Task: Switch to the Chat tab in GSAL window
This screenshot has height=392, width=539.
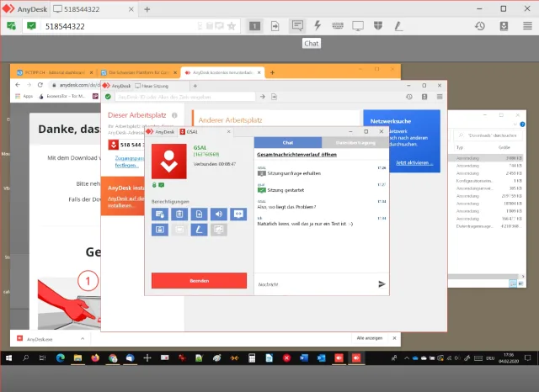Action: click(288, 142)
